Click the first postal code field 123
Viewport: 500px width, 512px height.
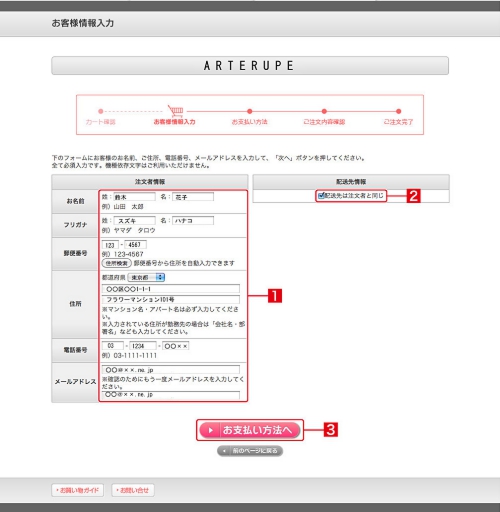(110, 245)
